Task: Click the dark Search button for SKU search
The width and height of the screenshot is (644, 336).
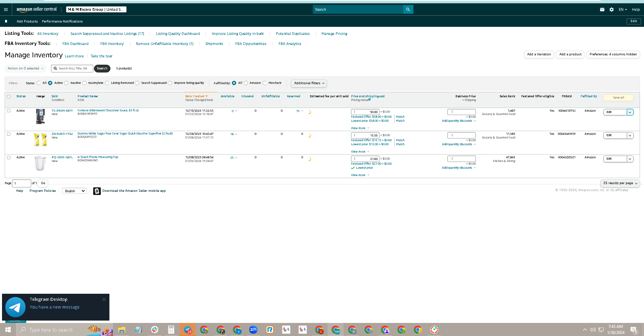Action: pos(102,68)
